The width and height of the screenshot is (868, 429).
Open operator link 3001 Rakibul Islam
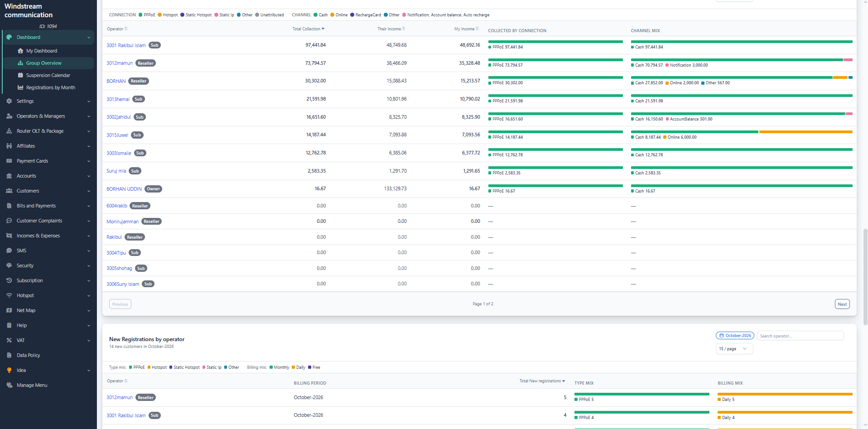point(126,45)
